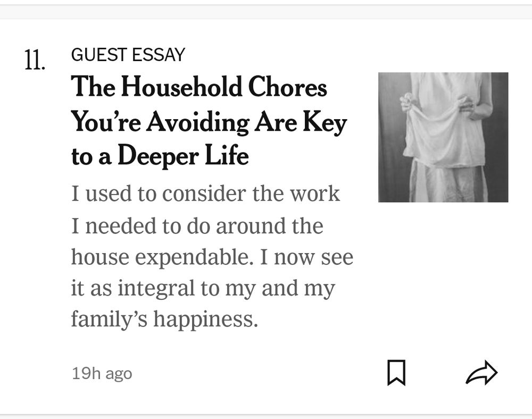Click the summary line 'family's happiness.'
Image resolution: width=532 pixels, height=419 pixels.
pyautogui.click(x=165, y=319)
